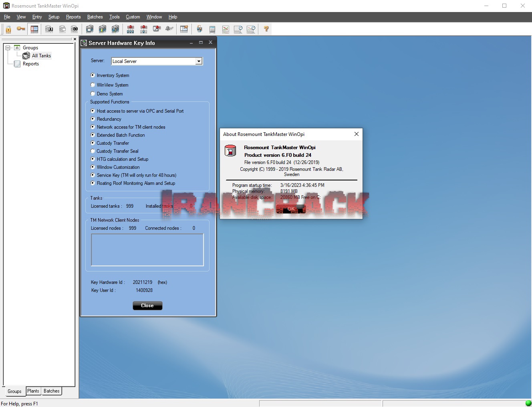The height and width of the screenshot is (407, 532).
Task: Open the workspace view toolbar icon
Action: click(34, 29)
